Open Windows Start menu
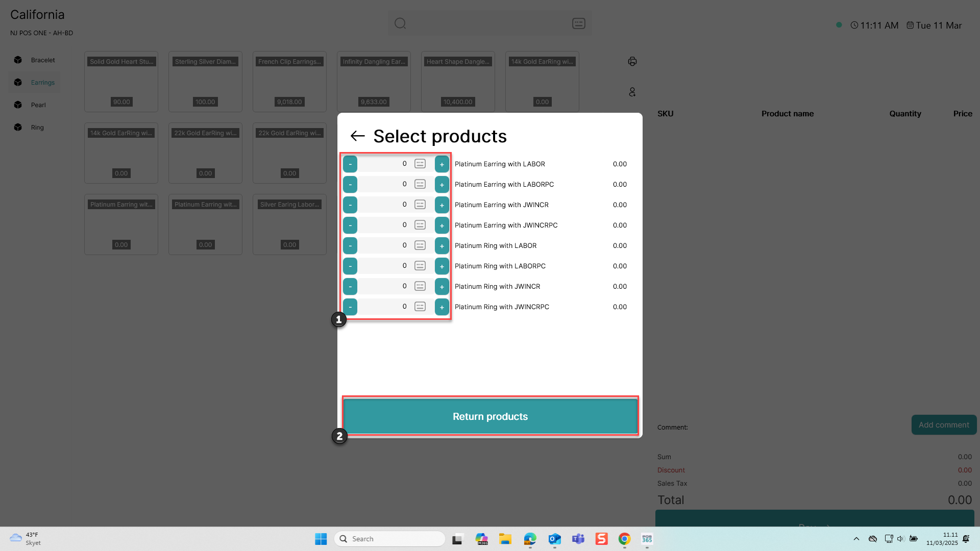 coord(321,539)
